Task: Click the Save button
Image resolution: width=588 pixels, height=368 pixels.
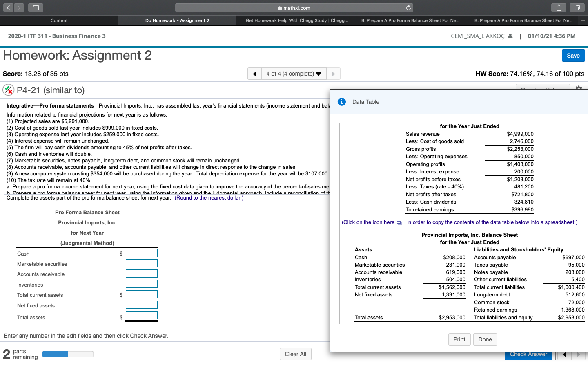Action: tap(573, 55)
